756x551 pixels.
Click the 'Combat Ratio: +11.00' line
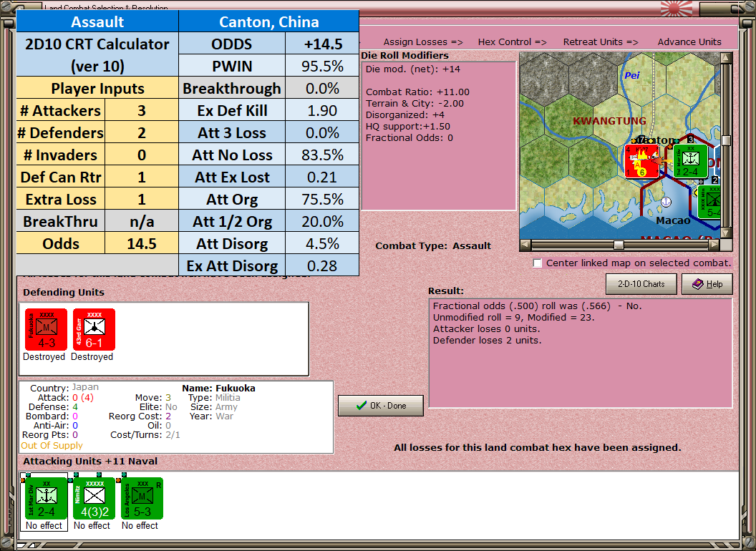(417, 92)
